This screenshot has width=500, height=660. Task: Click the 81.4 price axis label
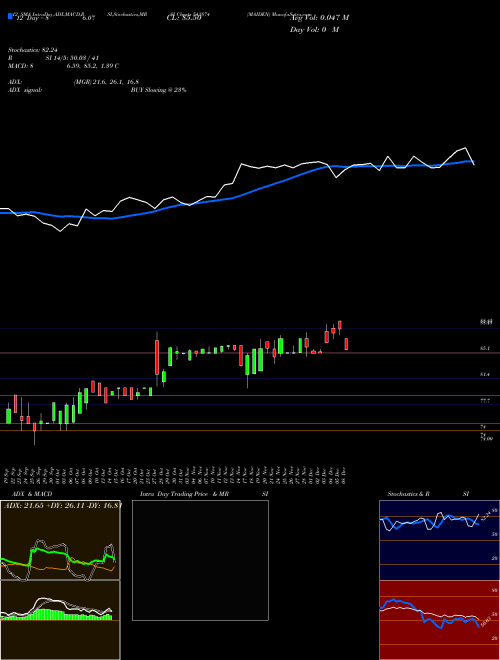[x=485, y=374]
